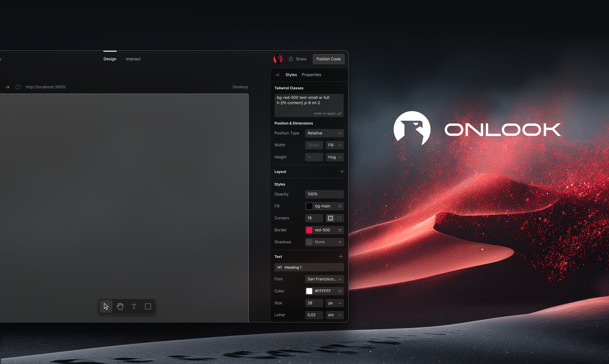Screen dimensions: 609x364
Task: Click the share/export icon
Action: [x=291, y=59]
